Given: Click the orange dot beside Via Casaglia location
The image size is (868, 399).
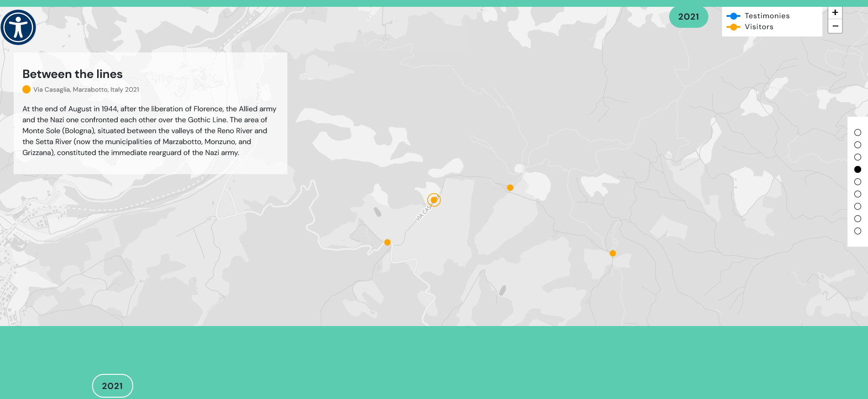Looking at the screenshot, I should pyautogui.click(x=26, y=89).
